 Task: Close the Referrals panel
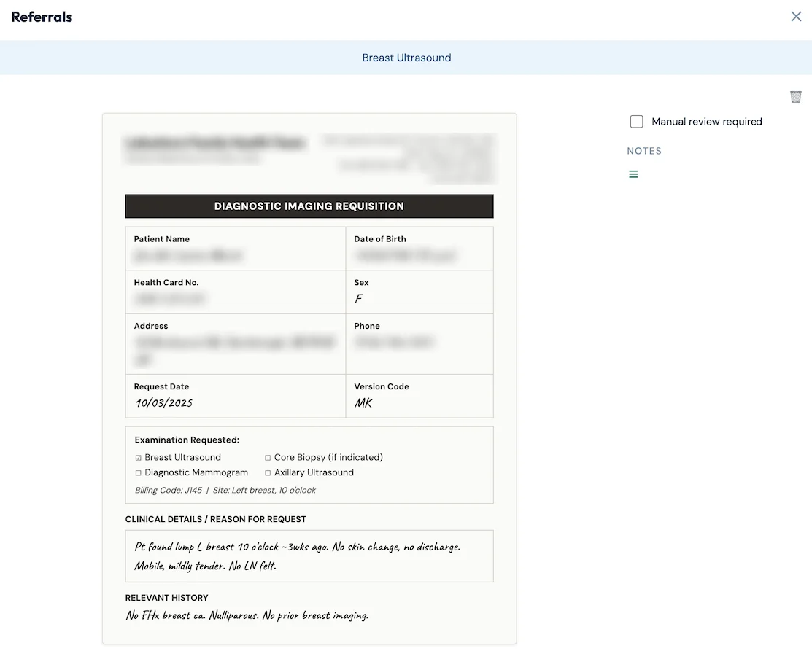pos(796,17)
